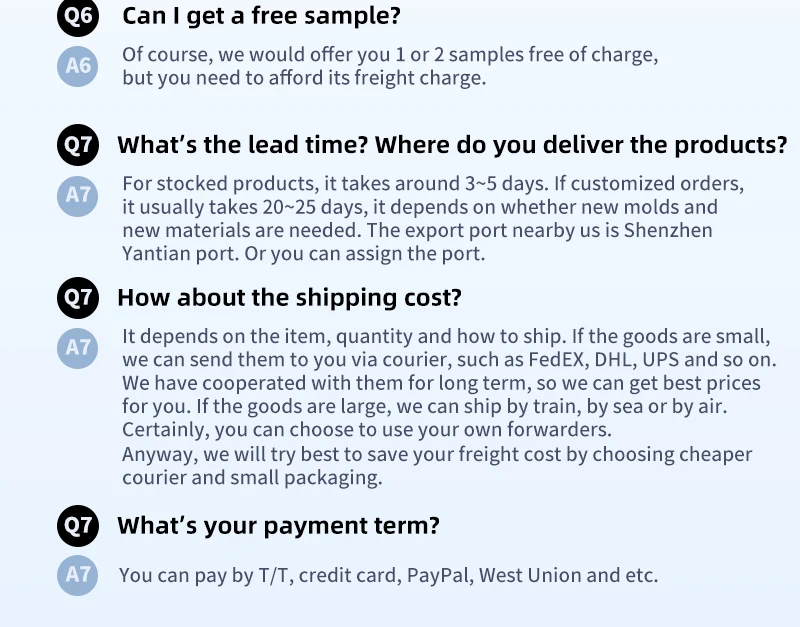
Task: Click the line about using your own forwarders
Action: click(x=367, y=430)
